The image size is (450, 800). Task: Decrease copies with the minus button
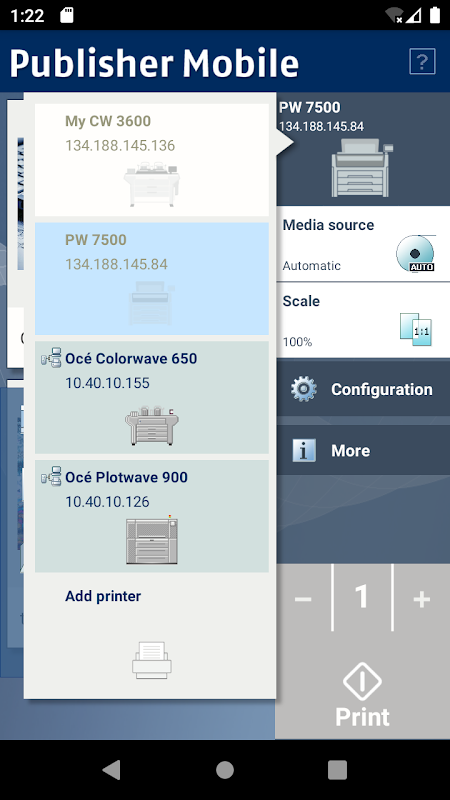coord(303,598)
